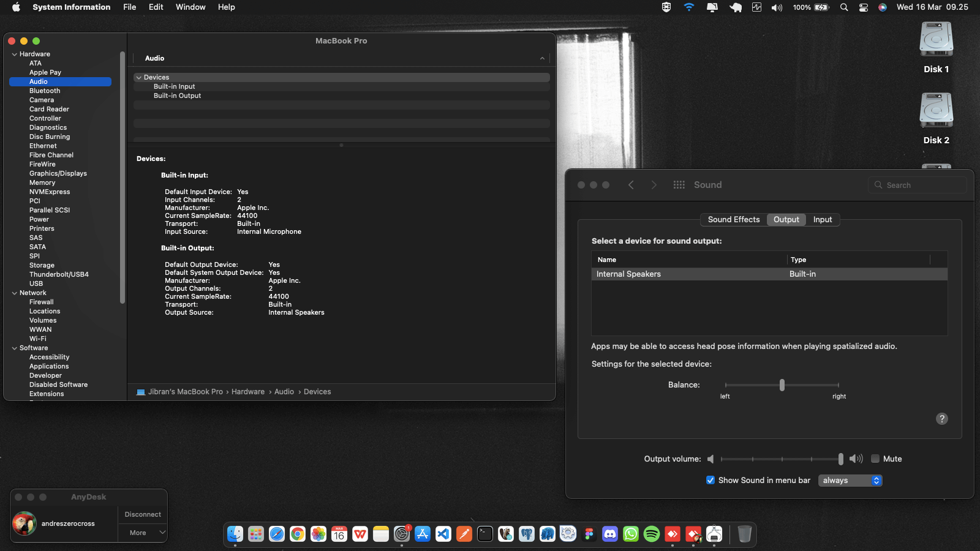
Task: Open the always dropdown for menu bar sound
Action: [850, 481]
